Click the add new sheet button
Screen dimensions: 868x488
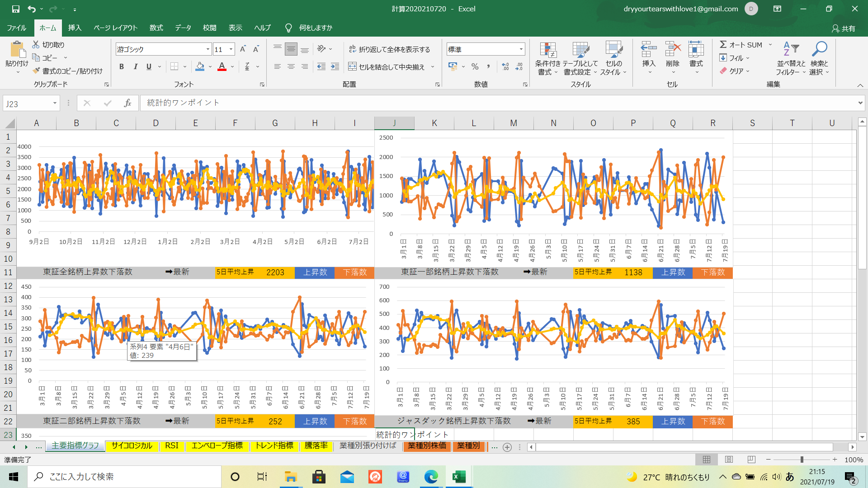(507, 447)
